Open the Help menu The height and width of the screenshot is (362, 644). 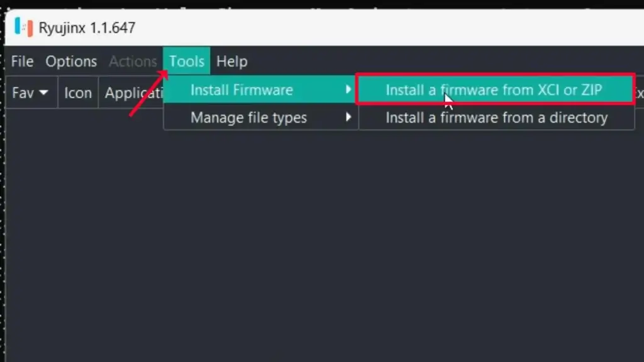[231, 62]
